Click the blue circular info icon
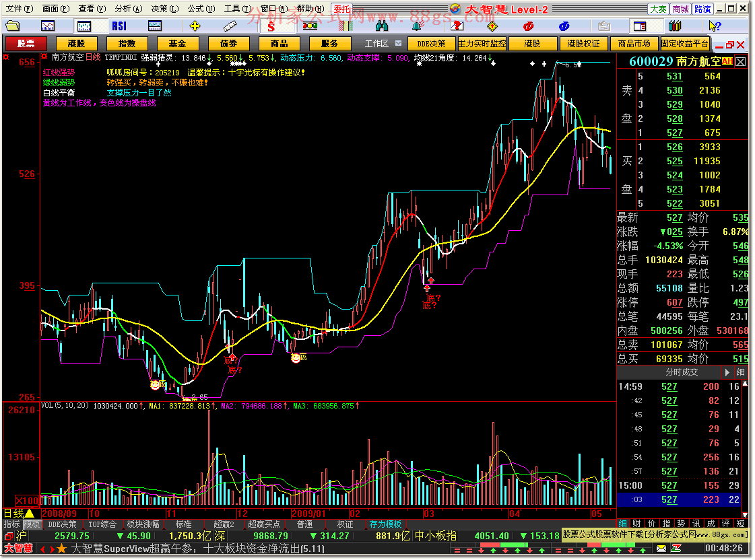The width and height of the screenshot is (755, 560). (564, 26)
